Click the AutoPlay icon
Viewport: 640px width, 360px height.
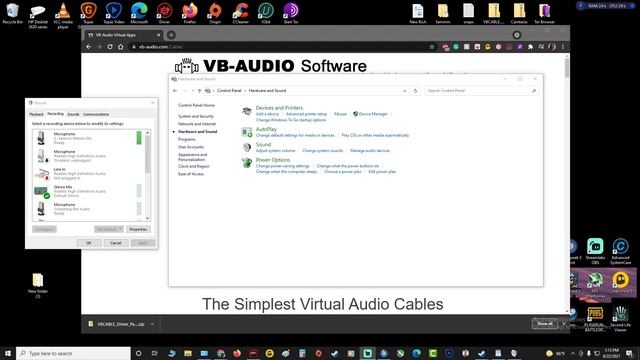point(247,132)
